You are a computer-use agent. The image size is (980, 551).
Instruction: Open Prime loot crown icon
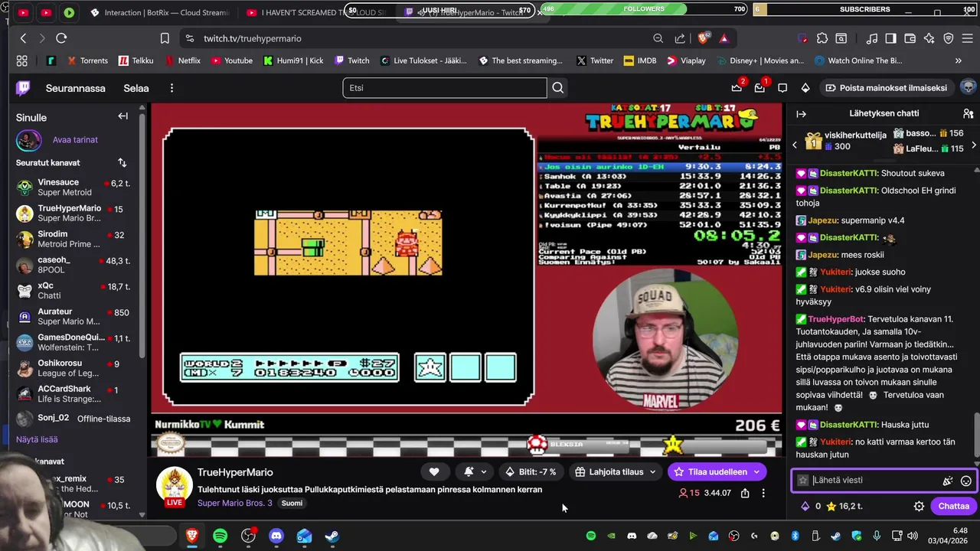tap(737, 88)
